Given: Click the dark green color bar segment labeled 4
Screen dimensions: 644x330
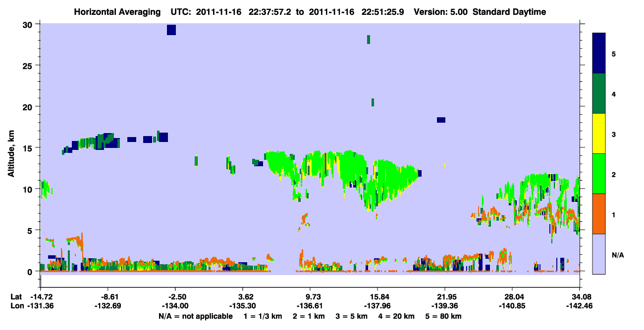Looking at the screenshot, I should (x=599, y=94).
